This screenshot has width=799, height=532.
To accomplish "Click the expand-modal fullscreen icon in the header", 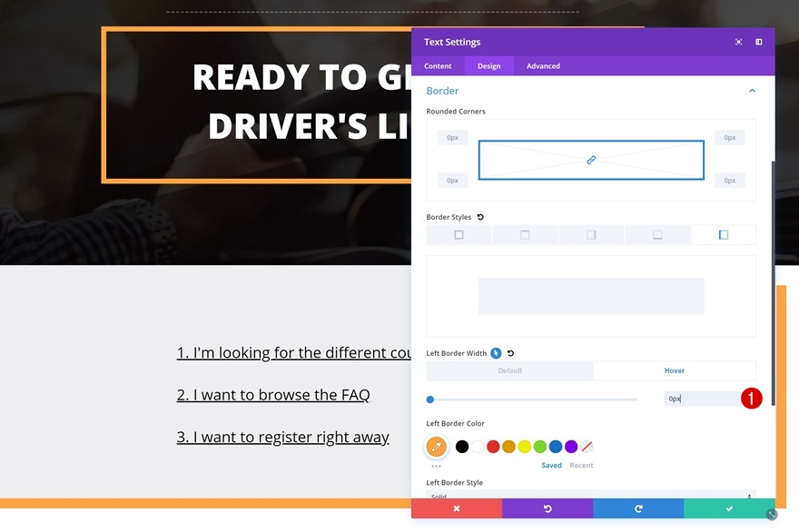I will click(x=738, y=42).
